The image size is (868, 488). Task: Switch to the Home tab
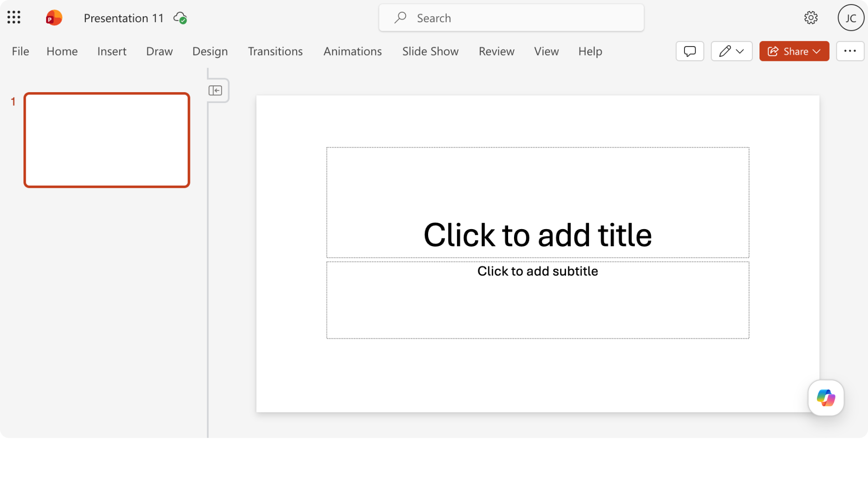coord(62,52)
